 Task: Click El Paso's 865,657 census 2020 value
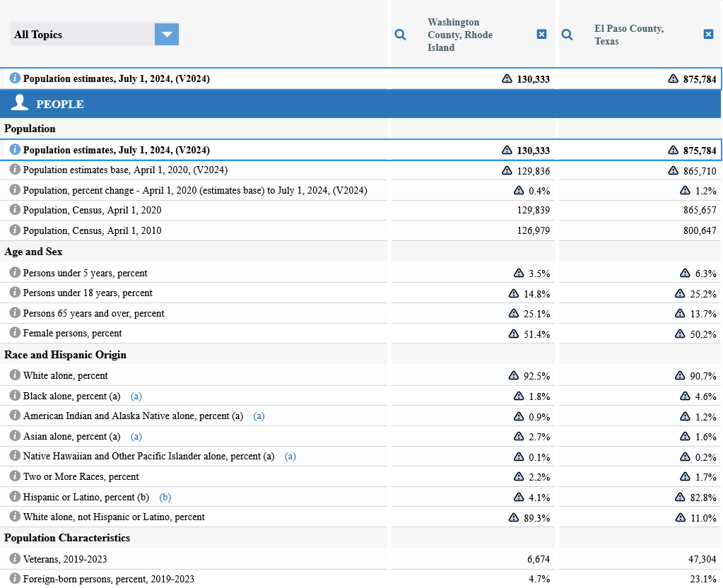[x=700, y=211]
